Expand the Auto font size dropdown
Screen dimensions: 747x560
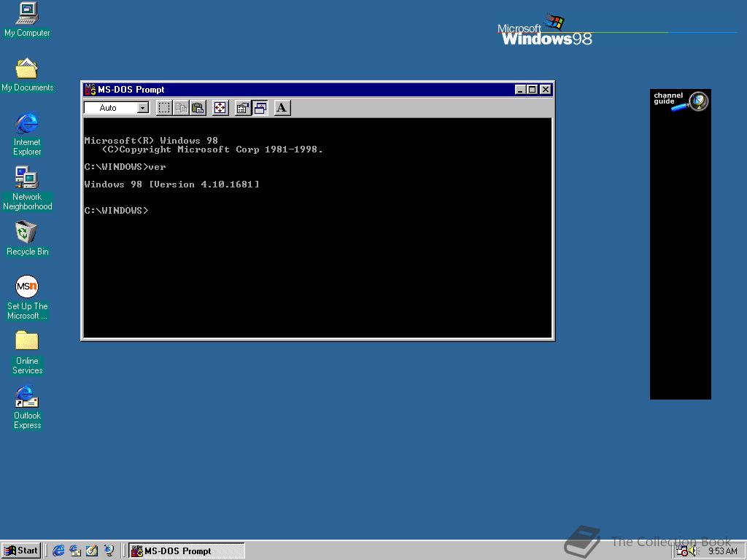tap(142, 108)
